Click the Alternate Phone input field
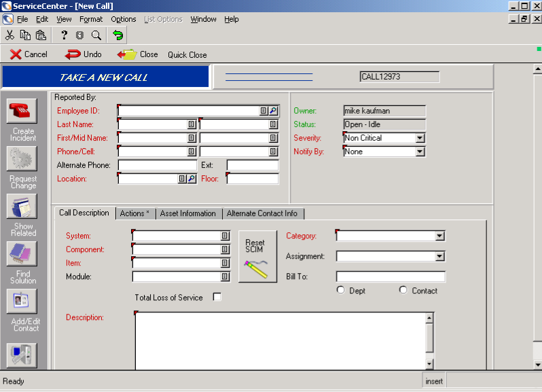 pos(157,165)
